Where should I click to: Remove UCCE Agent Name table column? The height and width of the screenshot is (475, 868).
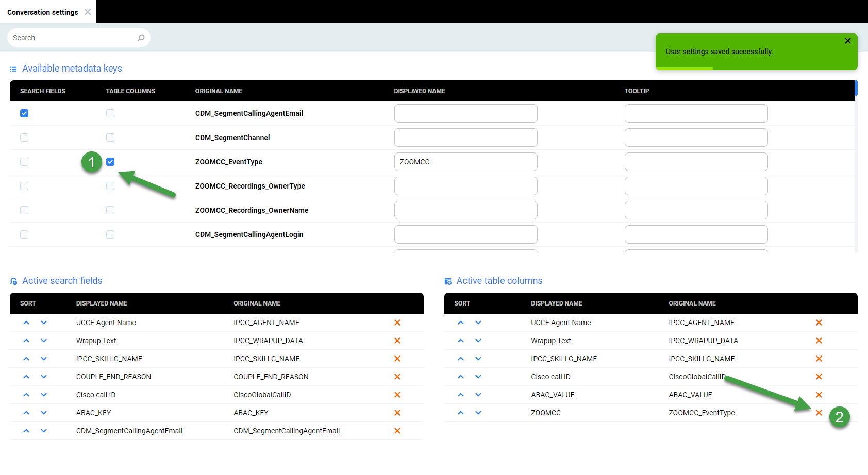[x=819, y=323]
